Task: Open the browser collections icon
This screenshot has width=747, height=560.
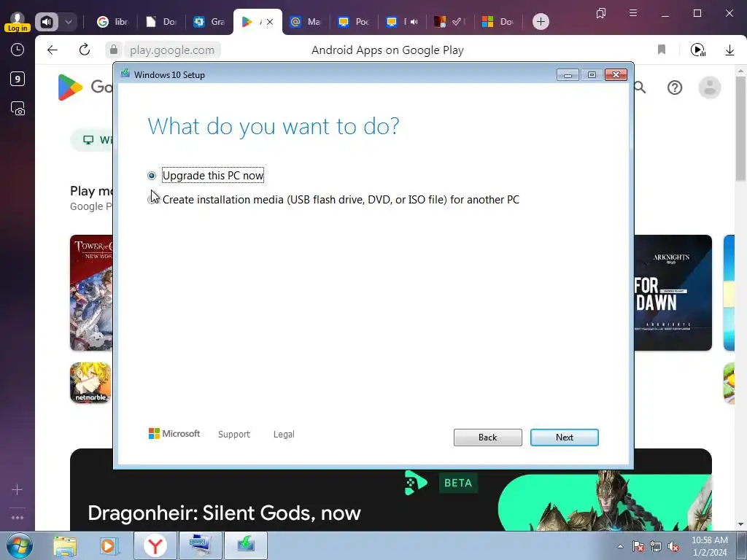Action: [x=601, y=13]
